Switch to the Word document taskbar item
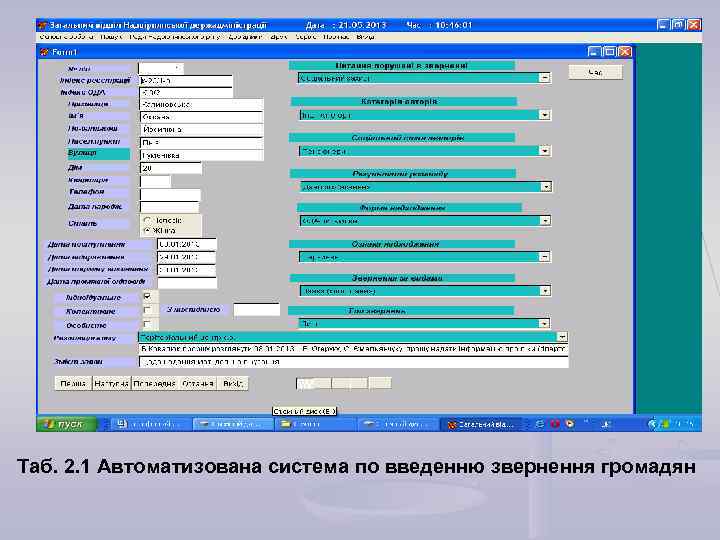The image size is (720, 540). 149,424
